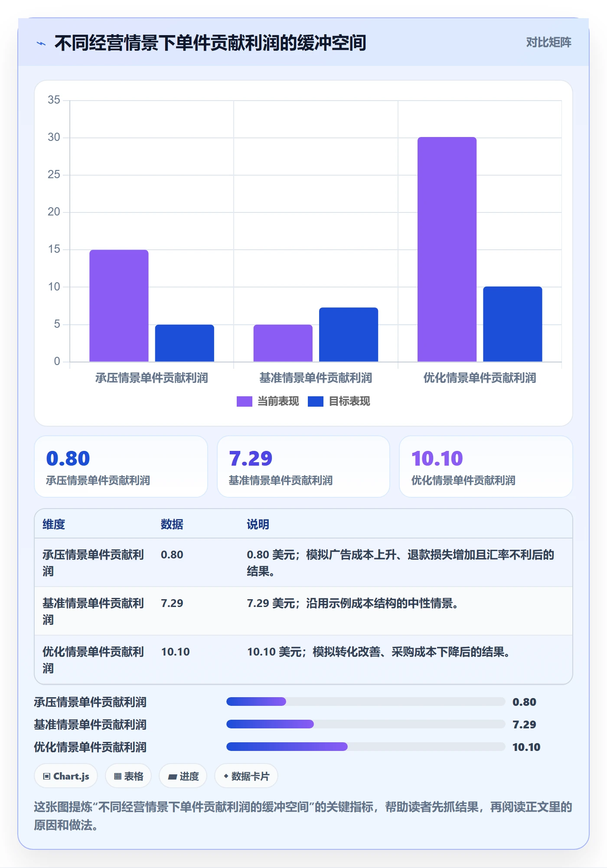Select the blue 基准情景 chart bar
Viewport: 607px width, 868px height.
pyautogui.click(x=349, y=335)
